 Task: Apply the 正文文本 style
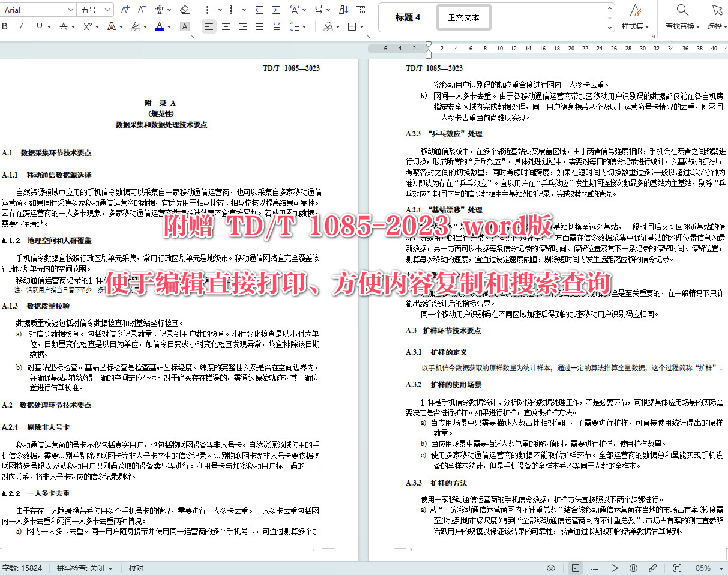coord(463,17)
